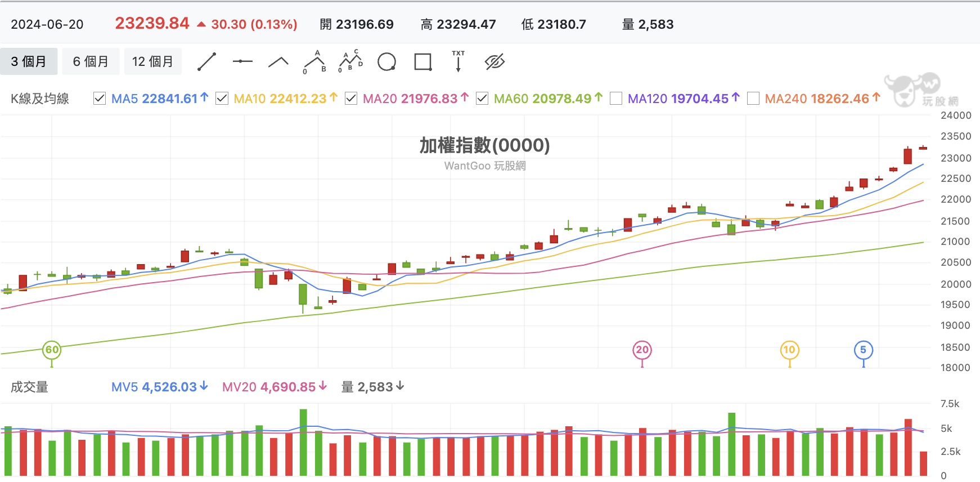
Task: Enable the MA240 moving average checkbox
Action: [x=753, y=99]
